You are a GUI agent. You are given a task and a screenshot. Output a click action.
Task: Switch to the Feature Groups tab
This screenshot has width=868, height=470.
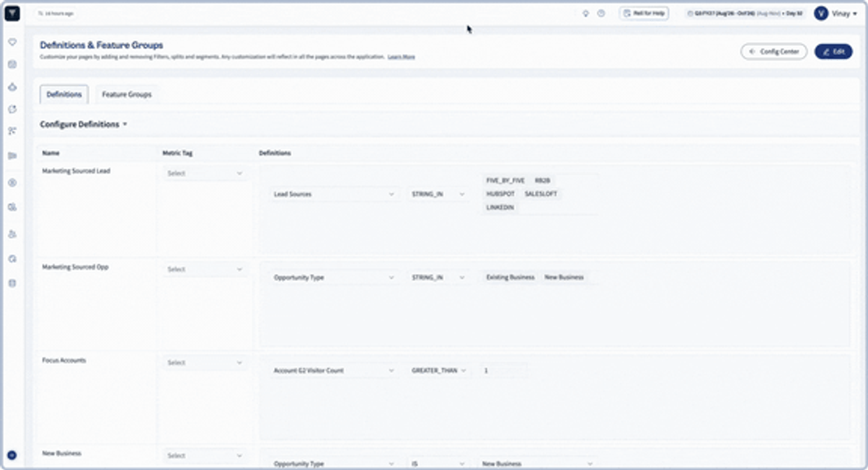click(126, 94)
